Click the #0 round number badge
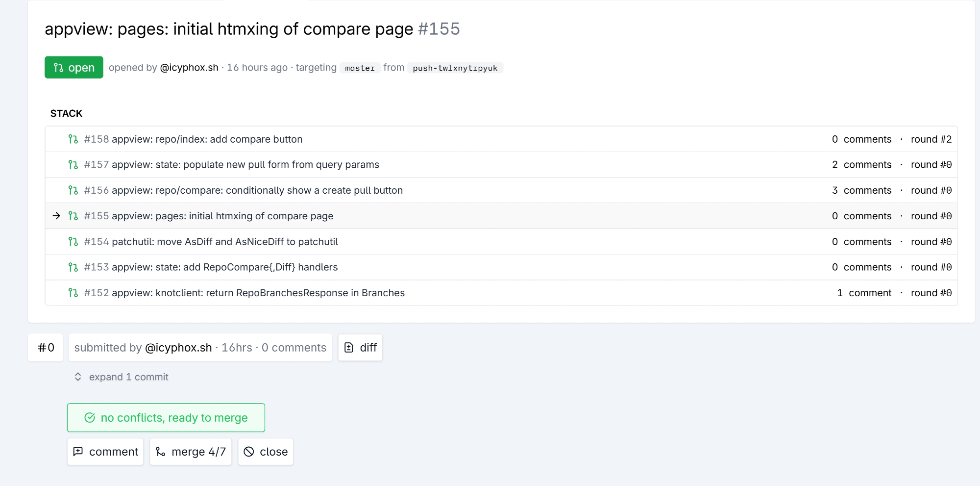The image size is (980, 486). pyautogui.click(x=46, y=348)
